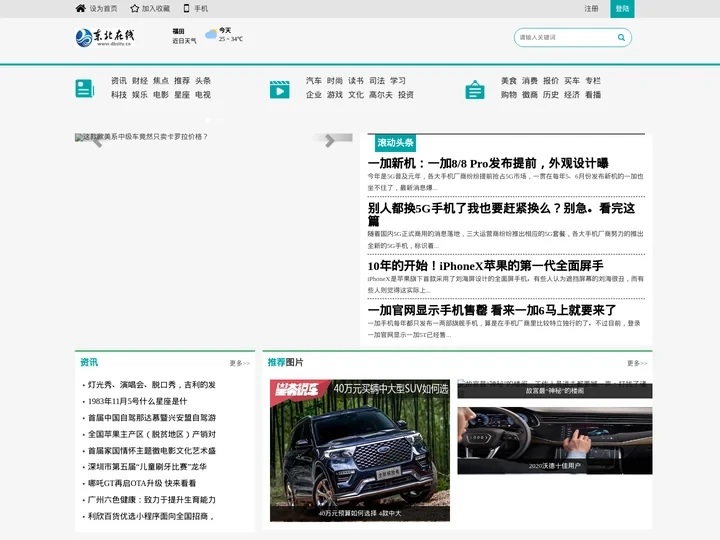
Task: Click the search magnifier icon
Action: (x=621, y=38)
